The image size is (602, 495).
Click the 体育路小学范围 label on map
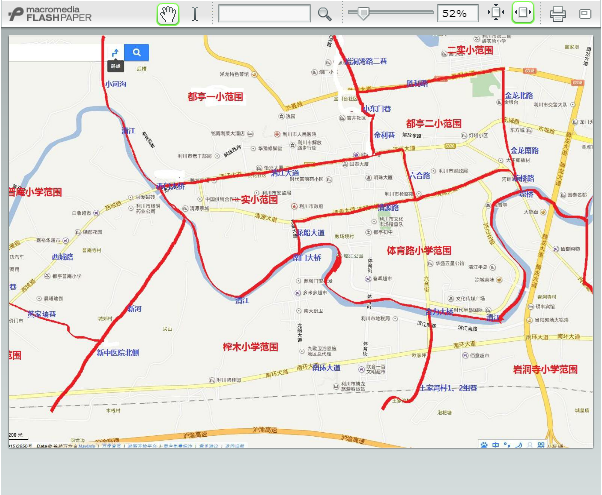[x=419, y=250]
